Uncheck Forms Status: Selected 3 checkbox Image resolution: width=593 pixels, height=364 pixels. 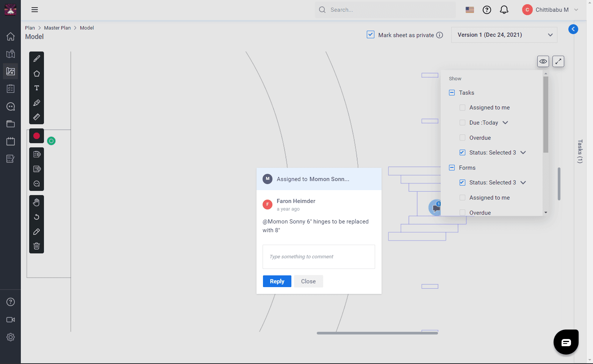[462, 183]
